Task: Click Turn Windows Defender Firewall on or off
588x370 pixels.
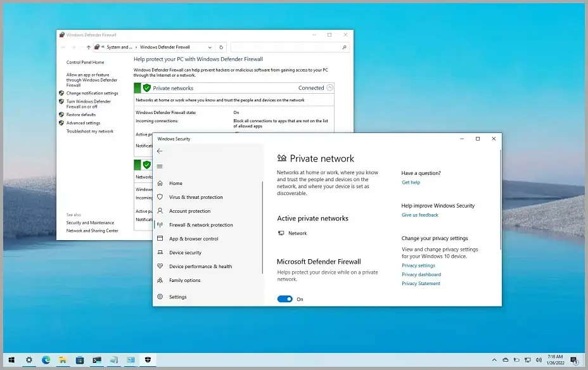Action: tap(89, 104)
